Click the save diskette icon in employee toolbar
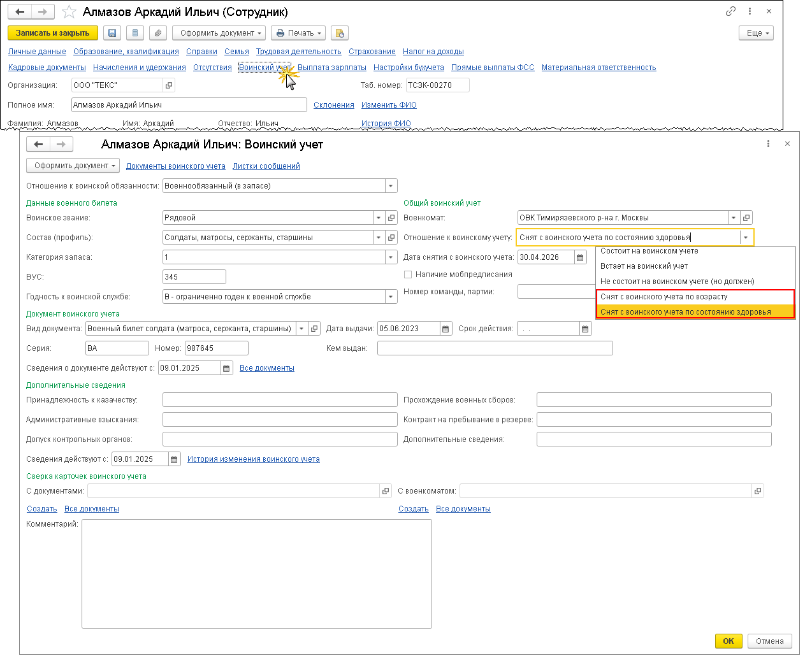The width and height of the screenshot is (812, 656). 112,33
